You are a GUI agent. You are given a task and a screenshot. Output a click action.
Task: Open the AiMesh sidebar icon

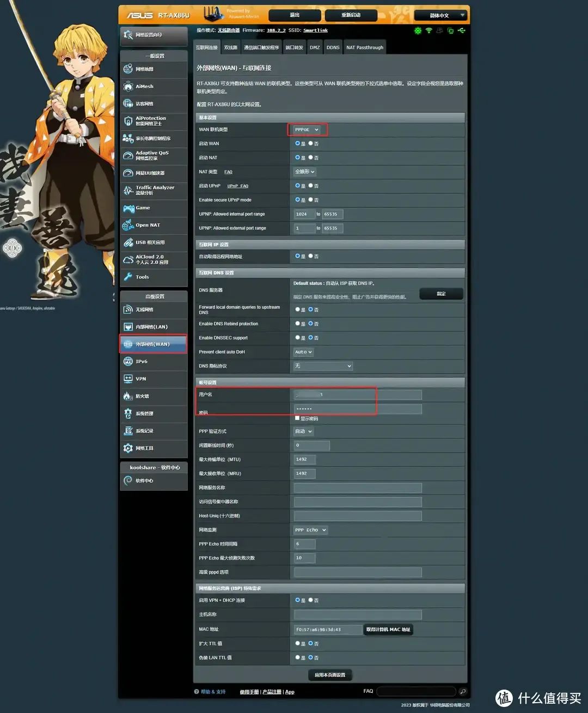[x=128, y=87]
